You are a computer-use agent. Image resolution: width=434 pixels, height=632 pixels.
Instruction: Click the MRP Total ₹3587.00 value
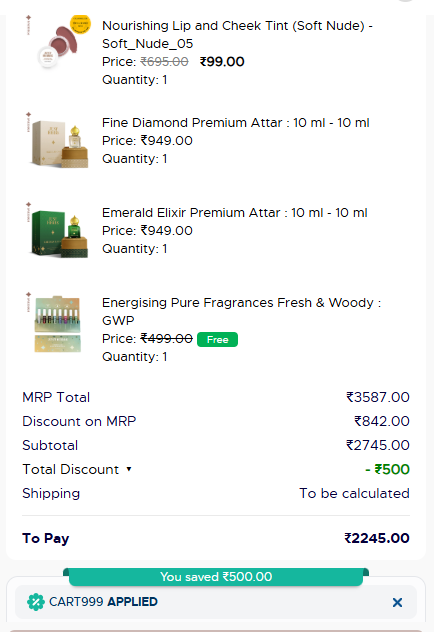pyautogui.click(x=378, y=397)
